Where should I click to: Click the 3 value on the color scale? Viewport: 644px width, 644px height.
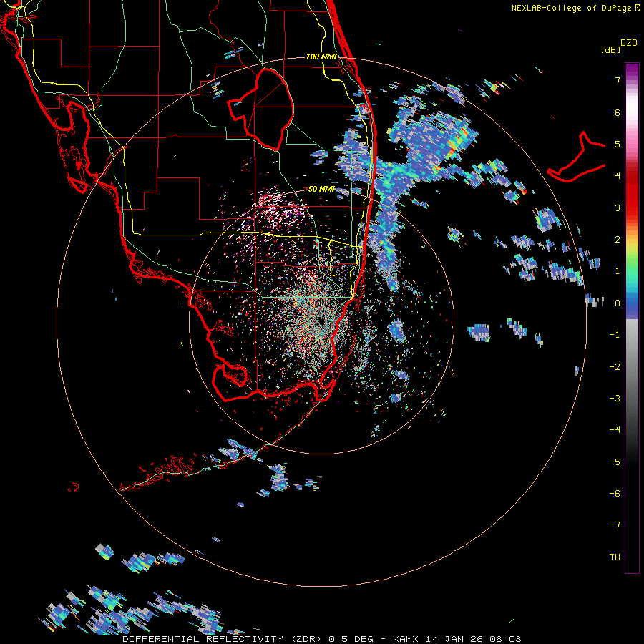618,208
